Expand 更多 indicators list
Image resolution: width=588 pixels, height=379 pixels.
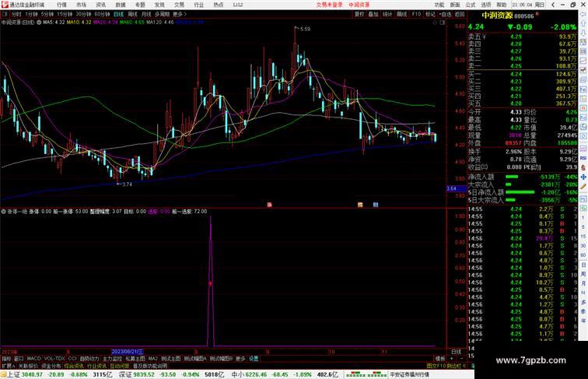(x=240, y=359)
